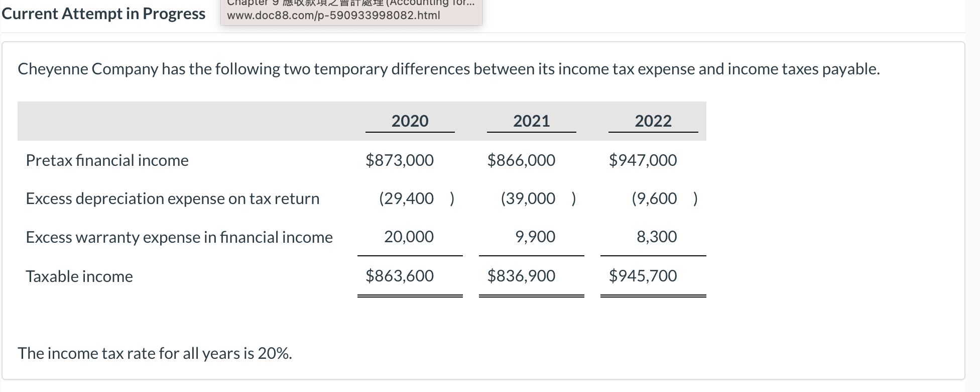
Task: Click the 2022 column header
Action: click(653, 121)
